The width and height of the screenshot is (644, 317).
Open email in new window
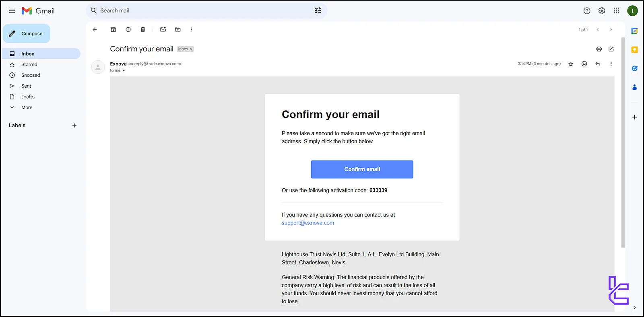611,49
